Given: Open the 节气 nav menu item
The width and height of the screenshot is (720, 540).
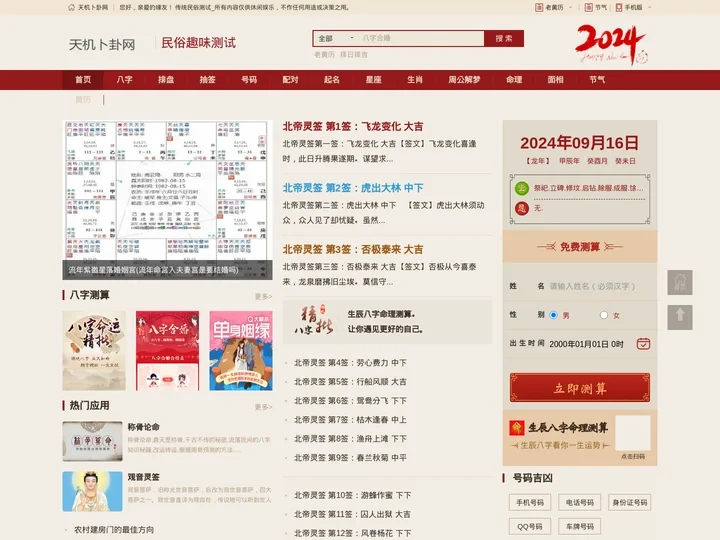Looking at the screenshot, I should click(597, 80).
